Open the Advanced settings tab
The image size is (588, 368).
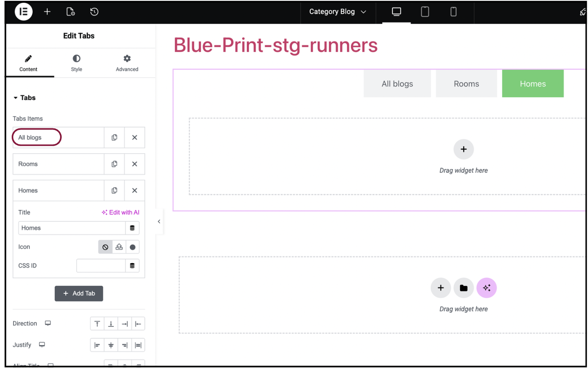coord(127,63)
